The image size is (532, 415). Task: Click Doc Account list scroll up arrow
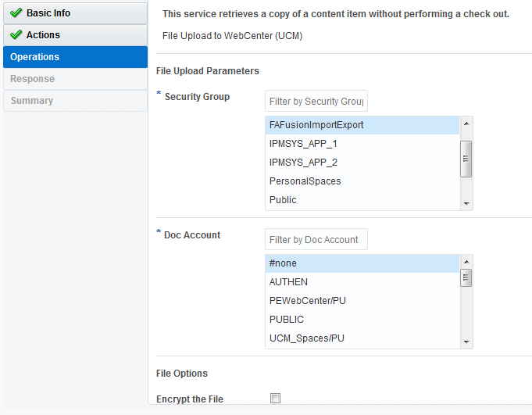tap(466, 262)
